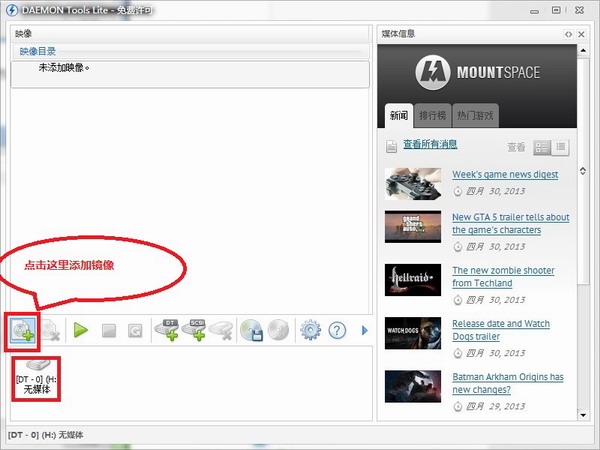Switch to detailed thumbnail view

(542, 147)
